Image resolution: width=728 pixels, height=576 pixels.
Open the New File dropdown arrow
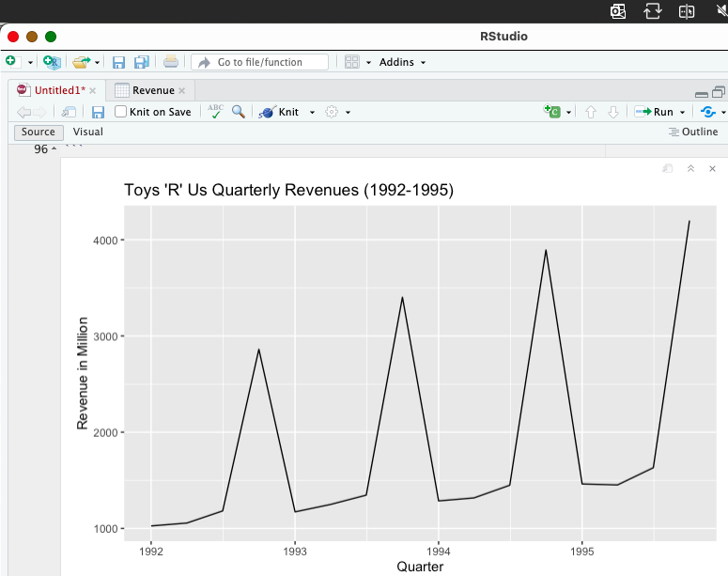tap(31, 62)
